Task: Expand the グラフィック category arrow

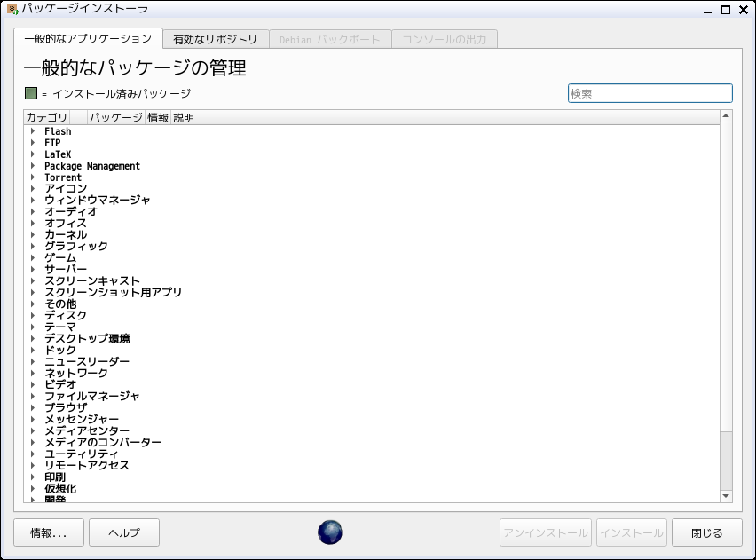Action: click(32, 247)
